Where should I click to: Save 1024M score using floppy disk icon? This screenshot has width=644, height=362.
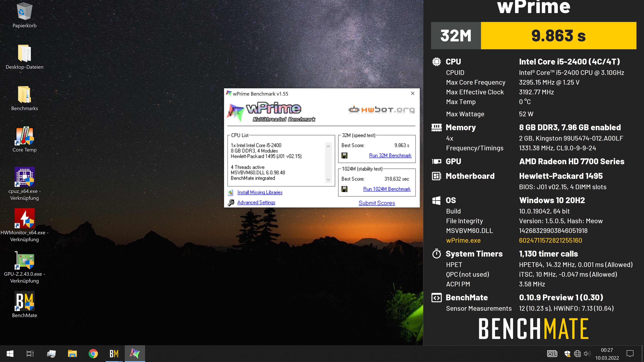coord(344,189)
